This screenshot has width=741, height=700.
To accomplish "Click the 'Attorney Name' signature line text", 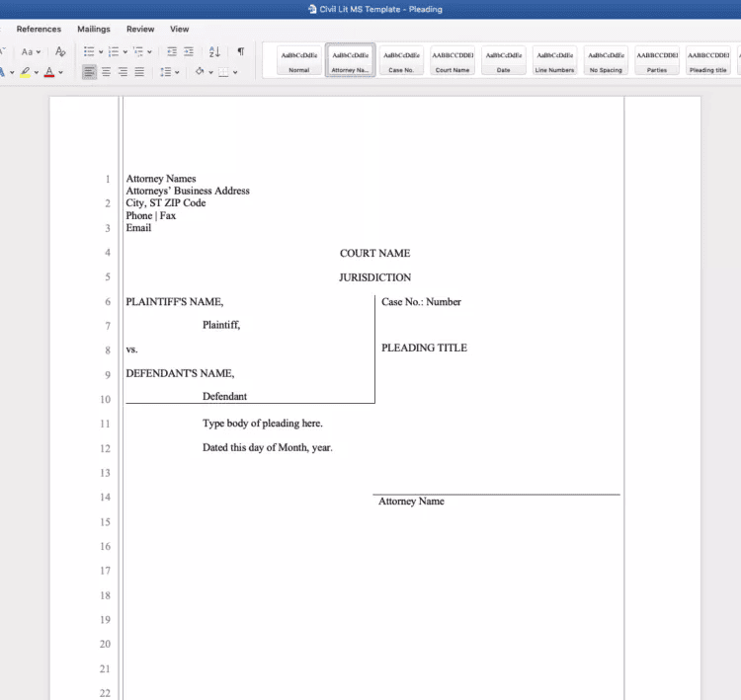I will click(x=411, y=502).
